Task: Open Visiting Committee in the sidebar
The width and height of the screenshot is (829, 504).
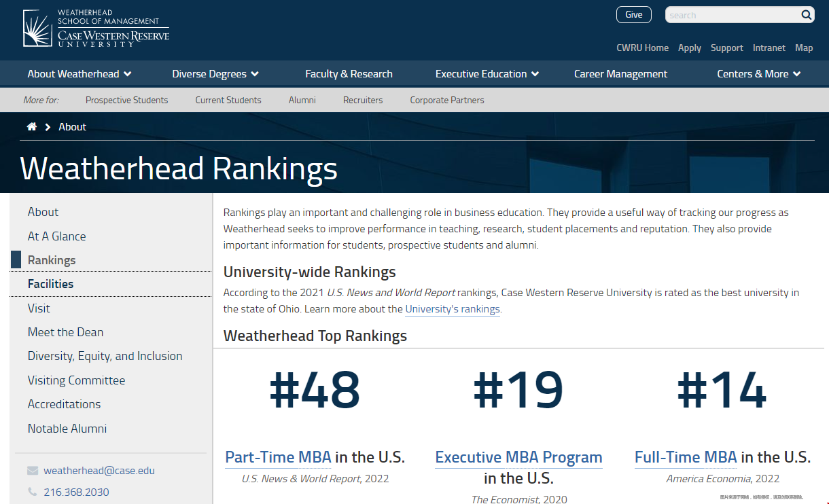Action: click(x=76, y=380)
